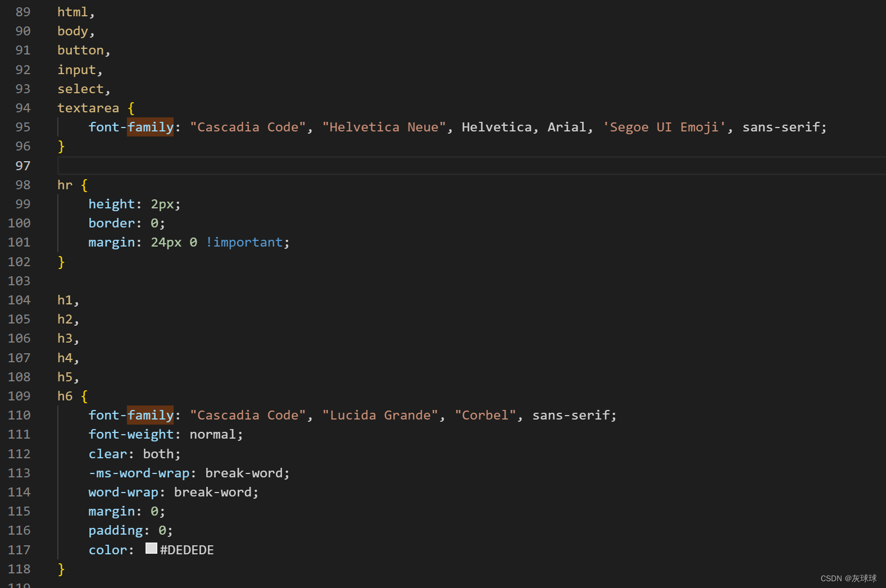Viewport: 886px width, 588px height.
Task: Click closing brace on line 102
Action: tap(61, 262)
